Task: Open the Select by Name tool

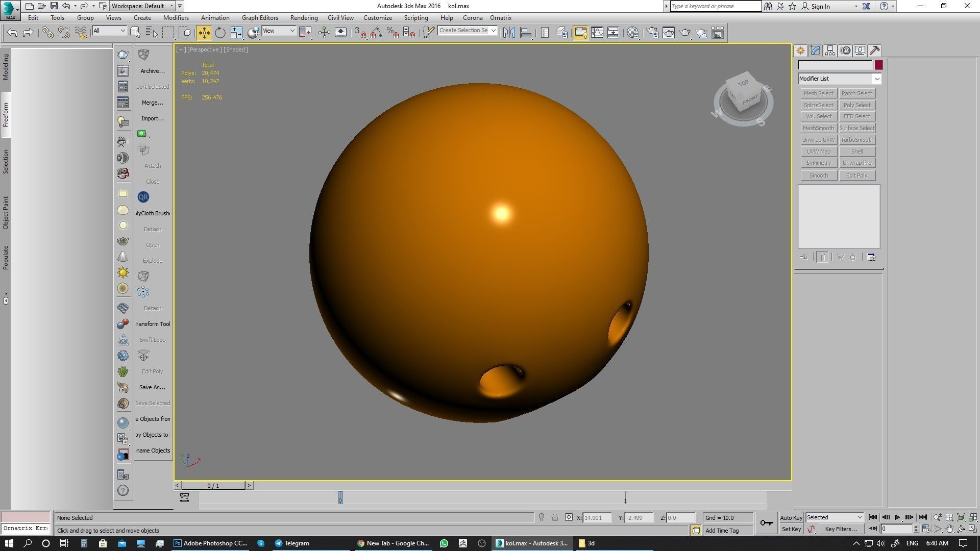Action: click(152, 33)
